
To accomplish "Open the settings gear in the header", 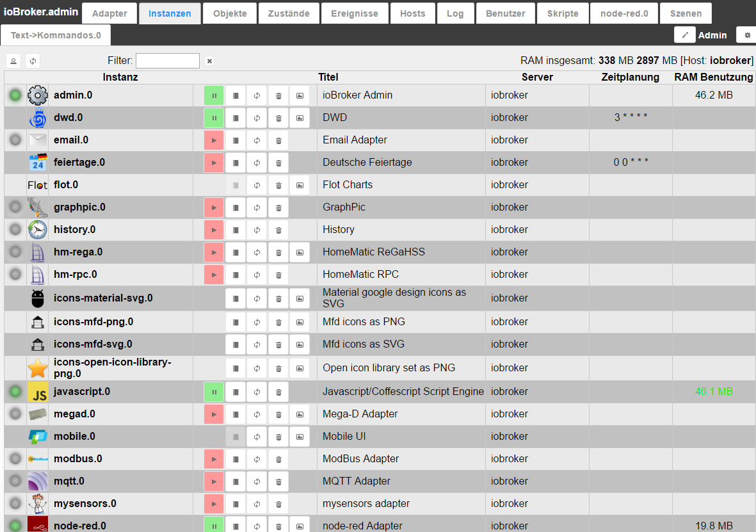I will point(747,35).
